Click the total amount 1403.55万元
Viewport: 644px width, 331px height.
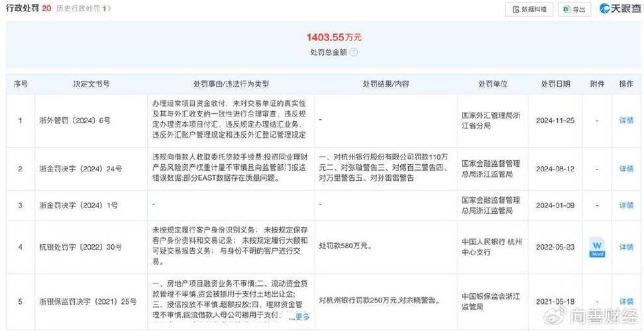click(x=334, y=38)
